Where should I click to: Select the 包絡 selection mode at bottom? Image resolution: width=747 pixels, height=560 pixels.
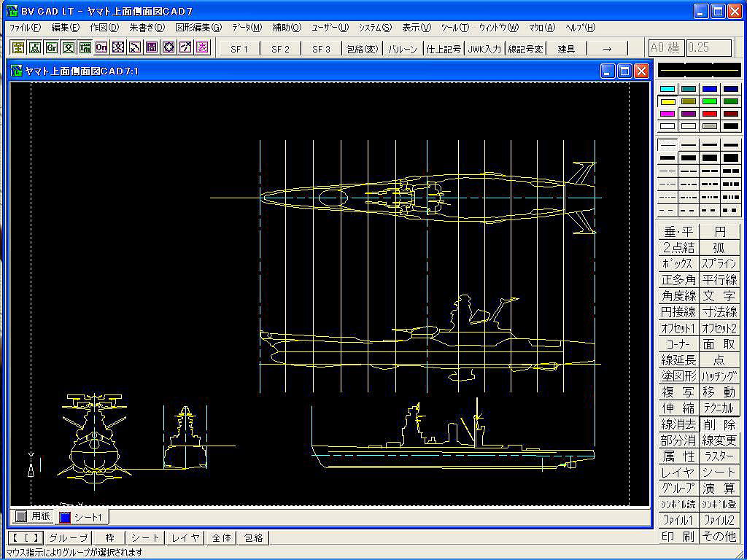[253, 538]
